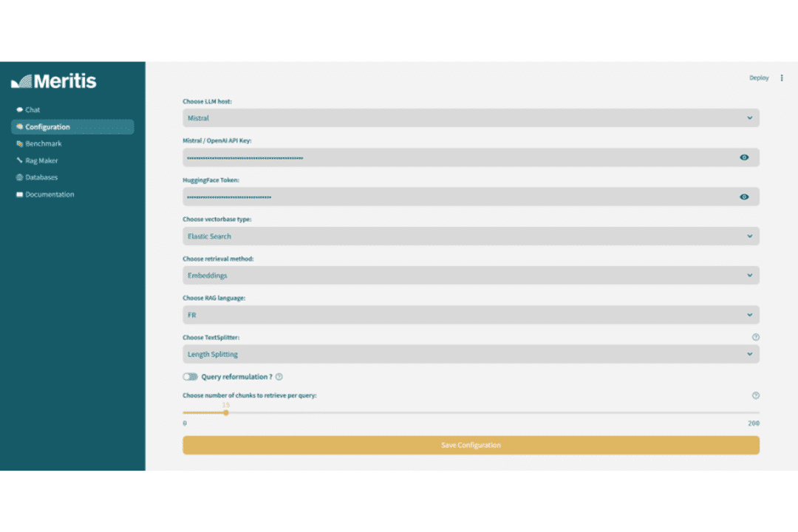The height and width of the screenshot is (532, 798).
Task: Click the slider maximum value 200
Action: click(x=754, y=423)
